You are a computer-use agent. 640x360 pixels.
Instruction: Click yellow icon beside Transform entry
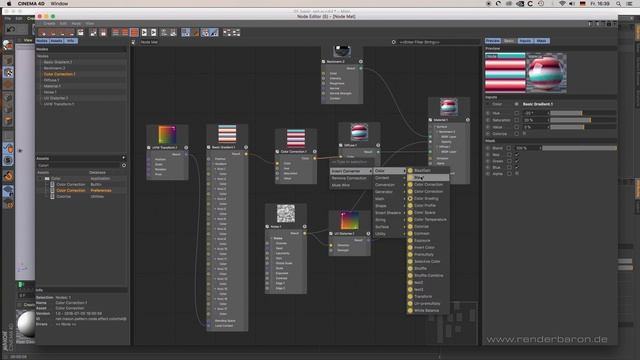[410, 297]
